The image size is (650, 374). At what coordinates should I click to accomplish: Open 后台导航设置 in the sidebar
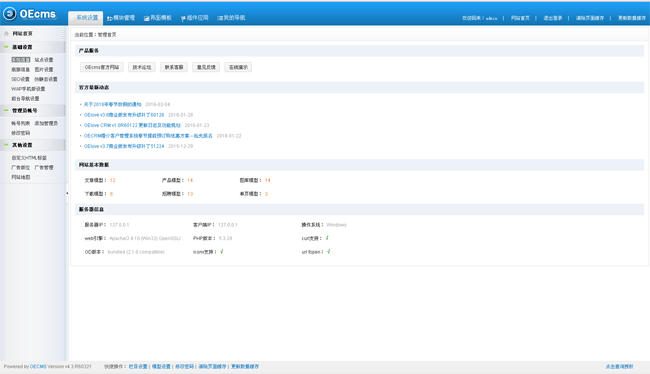pyautogui.click(x=25, y=99)
